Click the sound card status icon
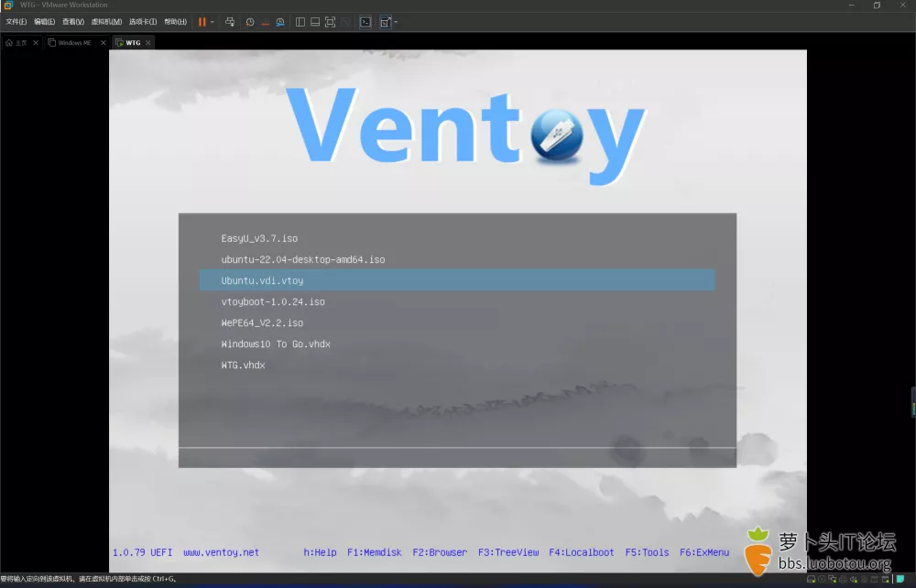Image resolution: width=916 pixels, height=588 pixels. pos(854,579)
